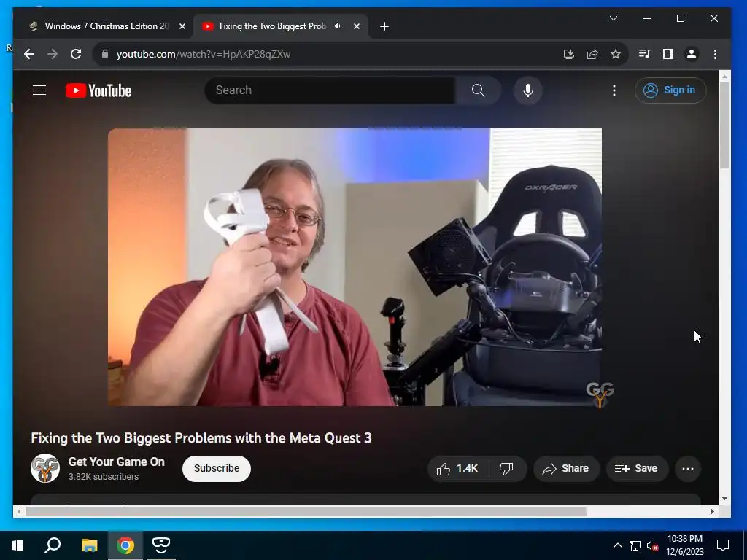Click the YouTube search magnifier button
The image size is (747, 560).
pyautogui.click(x=479, y=90)
